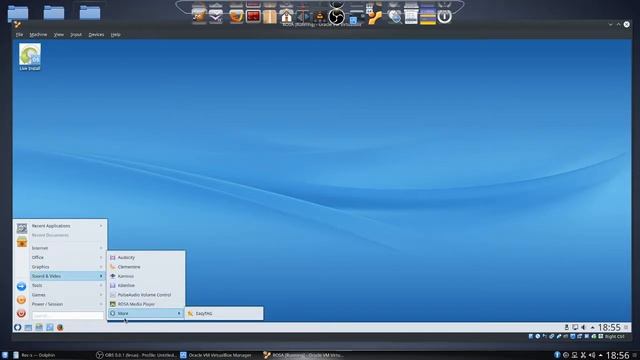
Task: Expand the More submenu entry
Action: coord(146,313)
